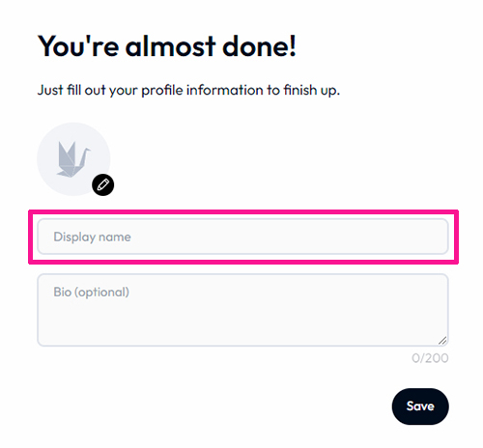Click the "finish up." text in subtitle
483x448 pixels.
pyautogui.click(x=312, y=90)
